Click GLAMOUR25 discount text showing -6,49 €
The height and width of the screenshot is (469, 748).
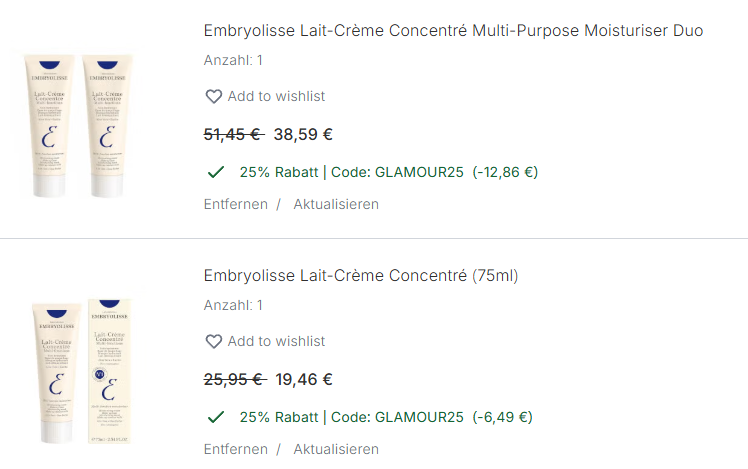(x=385, y=417)
